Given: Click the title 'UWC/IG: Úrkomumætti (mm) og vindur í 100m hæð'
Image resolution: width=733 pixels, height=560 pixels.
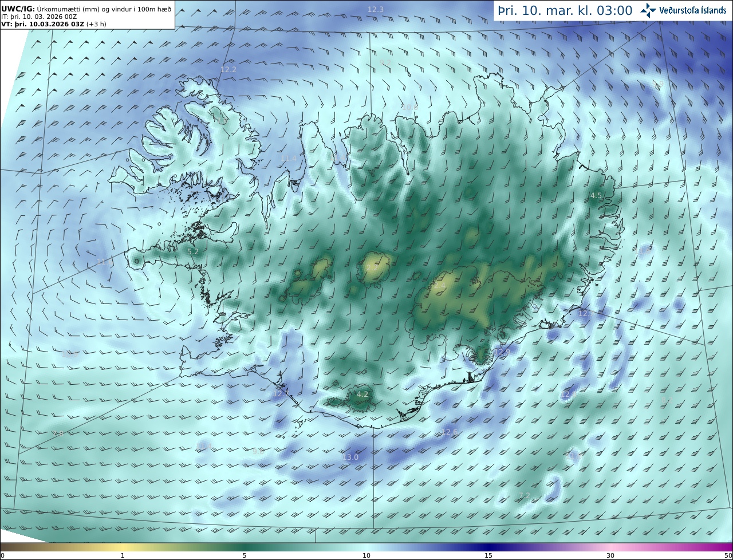Looking at the screenshot, I should [x=86, y=8].
